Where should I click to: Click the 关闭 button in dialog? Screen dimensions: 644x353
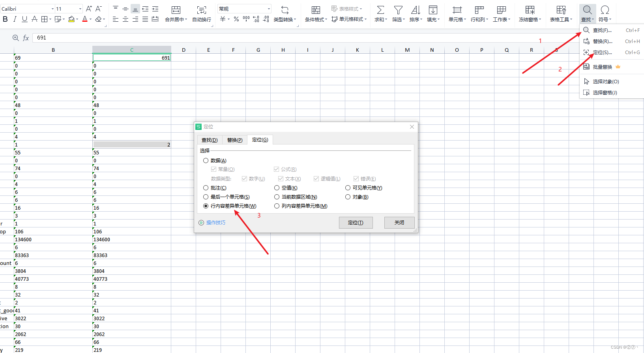(x=399, y=223)
